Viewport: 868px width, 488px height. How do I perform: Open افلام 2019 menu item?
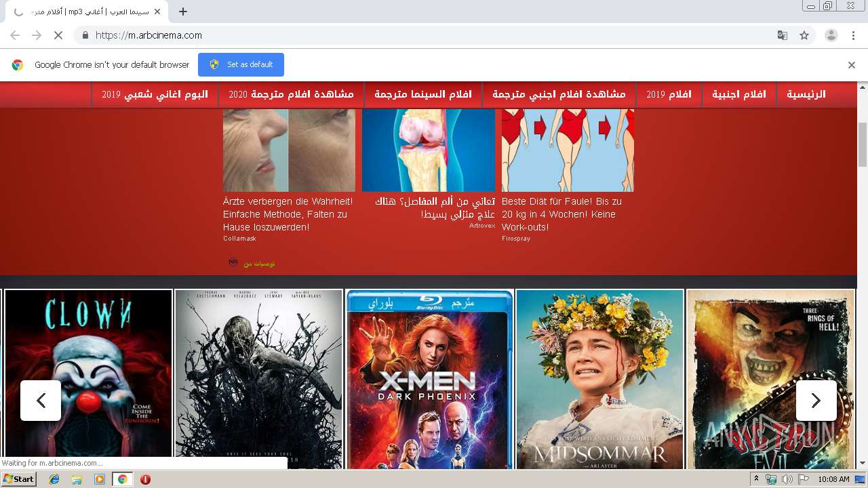pos(669,94)
